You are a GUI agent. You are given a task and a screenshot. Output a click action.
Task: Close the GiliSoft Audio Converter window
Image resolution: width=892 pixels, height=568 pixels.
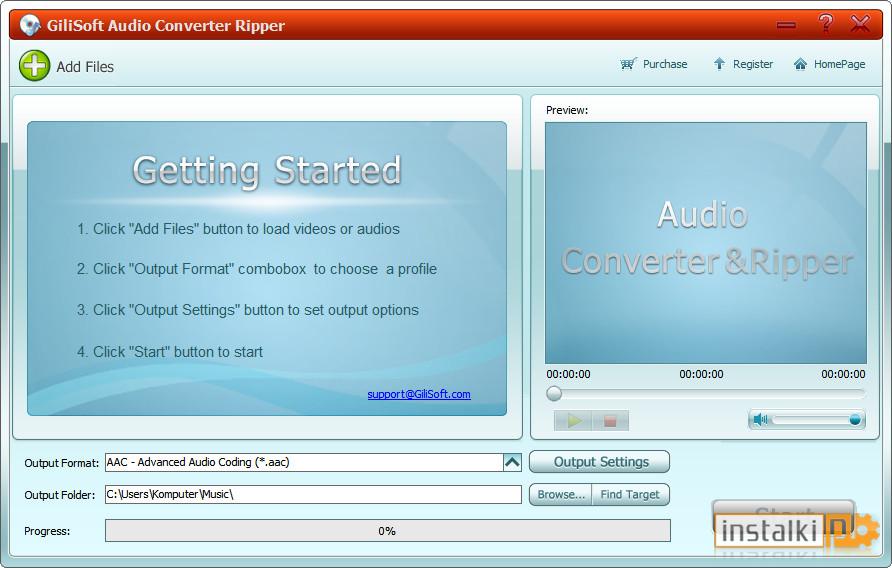(x=860, y=24)
